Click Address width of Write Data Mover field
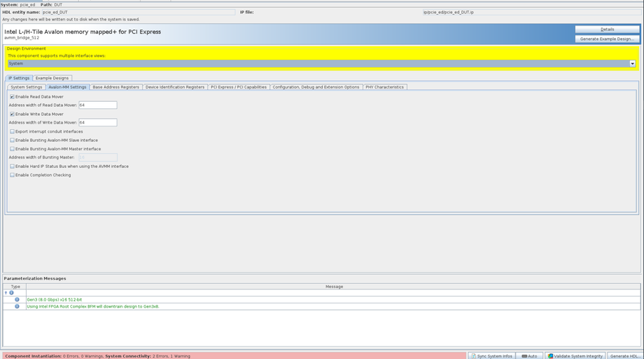644x359 pixels. tap(98, 122)
